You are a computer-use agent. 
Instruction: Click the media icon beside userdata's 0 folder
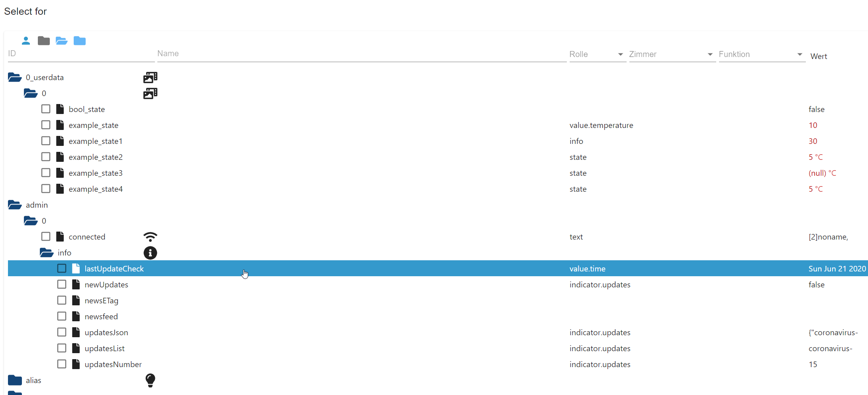(150, 93)
